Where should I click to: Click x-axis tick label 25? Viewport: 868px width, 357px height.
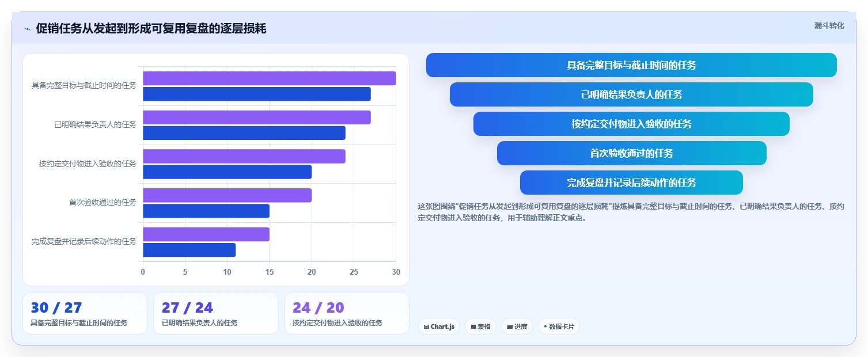(354, 272)
